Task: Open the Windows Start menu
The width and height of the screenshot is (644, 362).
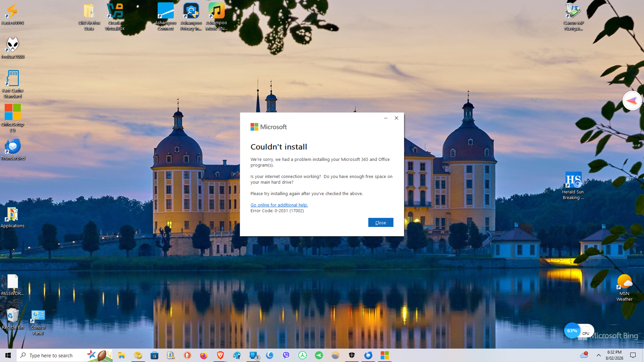Action: [x=8, y=355]
